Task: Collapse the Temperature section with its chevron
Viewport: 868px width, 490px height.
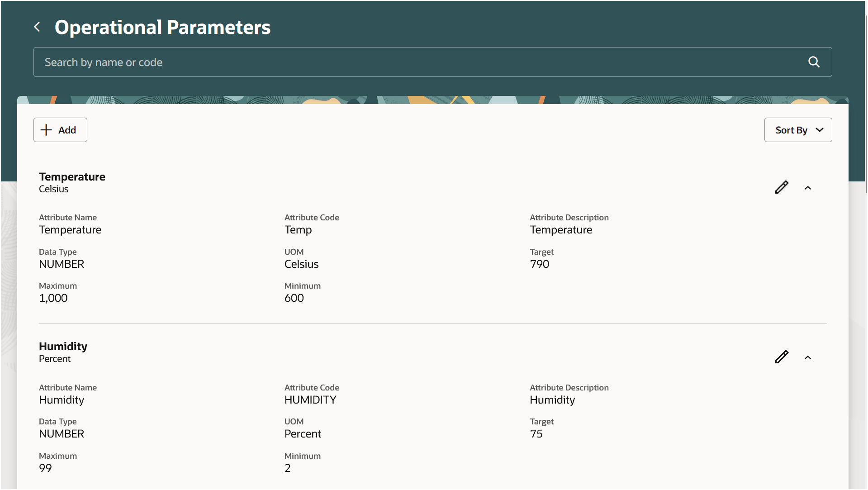Action: pos(808,187)
